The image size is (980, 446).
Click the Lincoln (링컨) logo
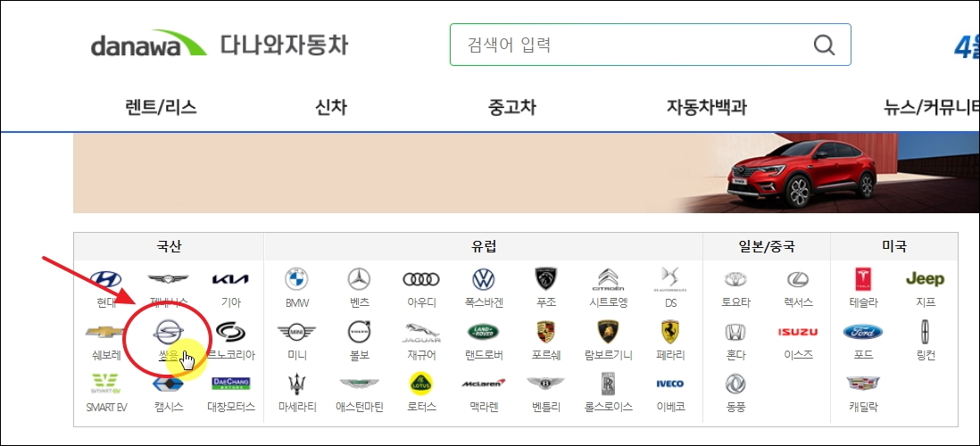coord(925,332)
